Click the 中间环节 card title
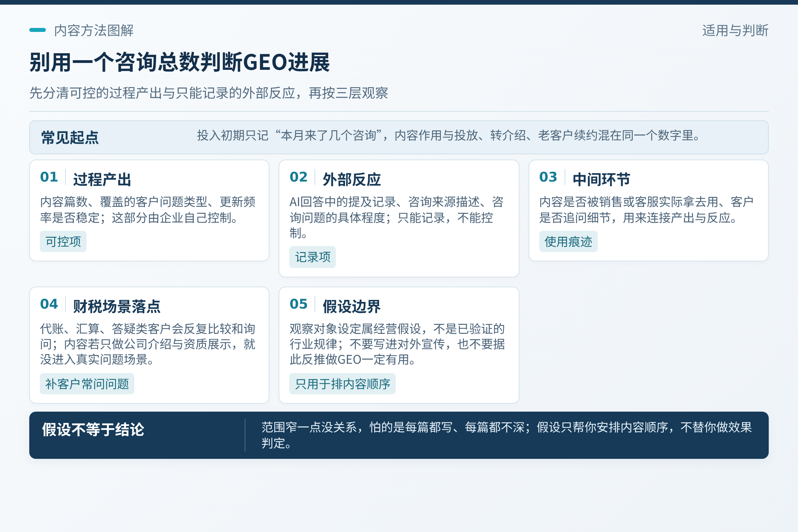798x532 pixels. [x=601, y=180]
